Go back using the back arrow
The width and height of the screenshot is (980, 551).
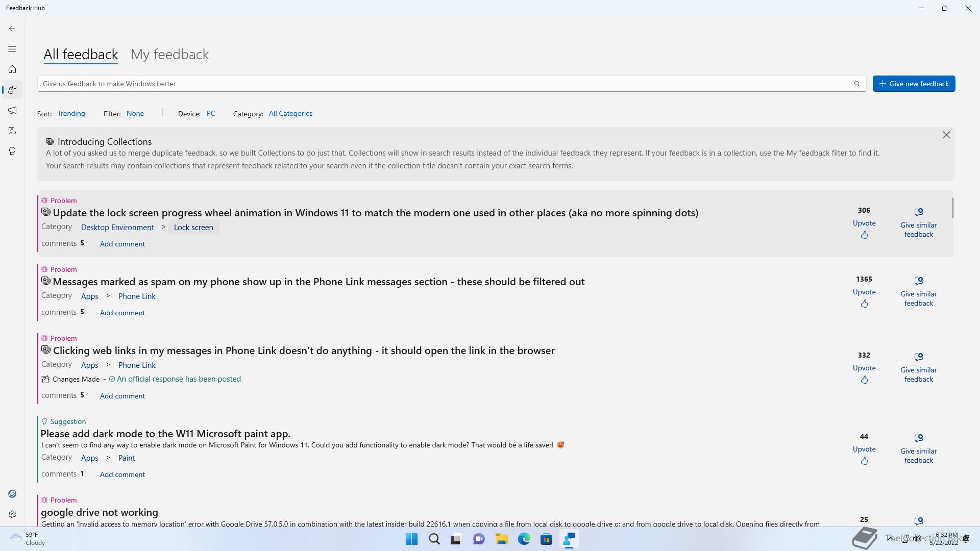point(12,29)
